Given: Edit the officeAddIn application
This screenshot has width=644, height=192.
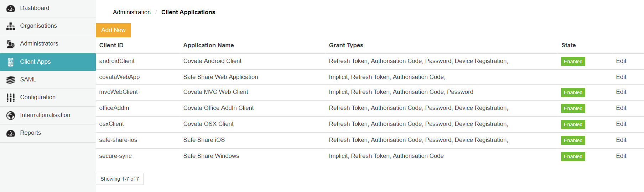Looking at the screenshot, I should point(621,108).
